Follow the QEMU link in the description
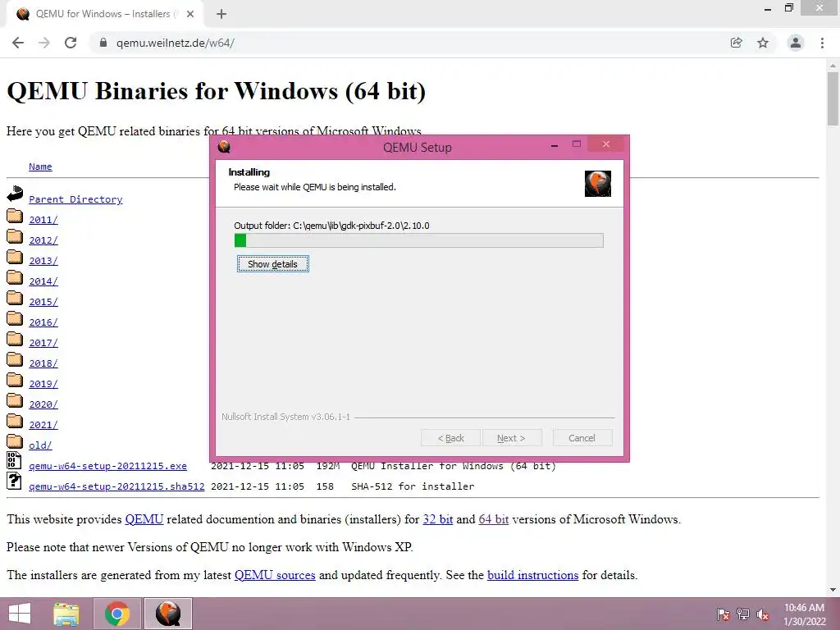840x630 pixels. [144, 519]
